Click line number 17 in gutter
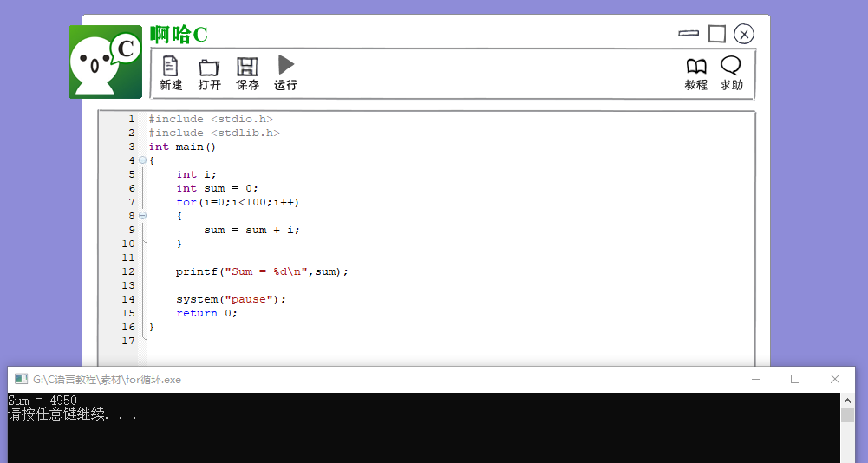 (128, 341)
